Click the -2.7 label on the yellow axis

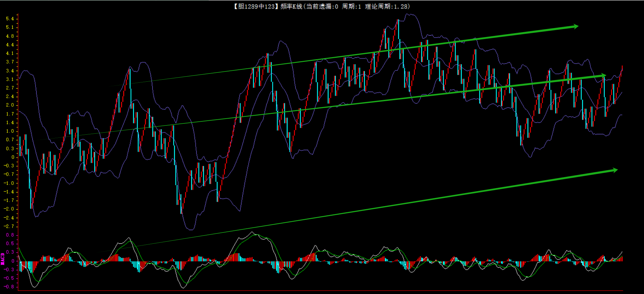point(9,226)
